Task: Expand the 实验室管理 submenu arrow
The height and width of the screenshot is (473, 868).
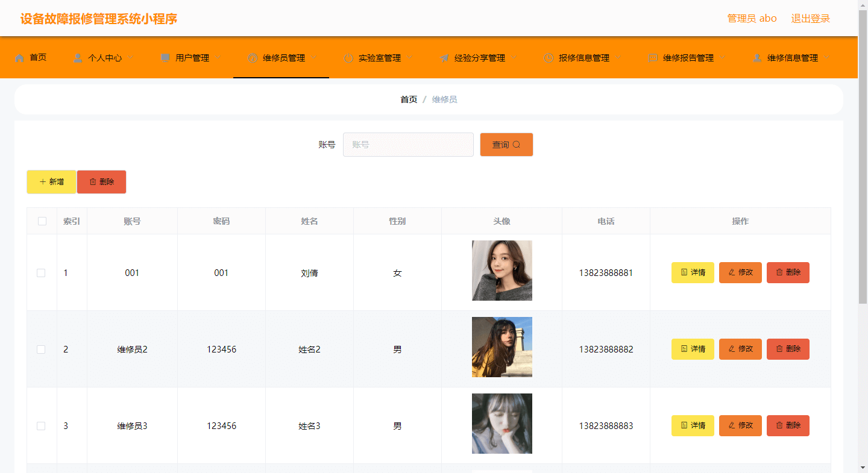Action: 410,58
